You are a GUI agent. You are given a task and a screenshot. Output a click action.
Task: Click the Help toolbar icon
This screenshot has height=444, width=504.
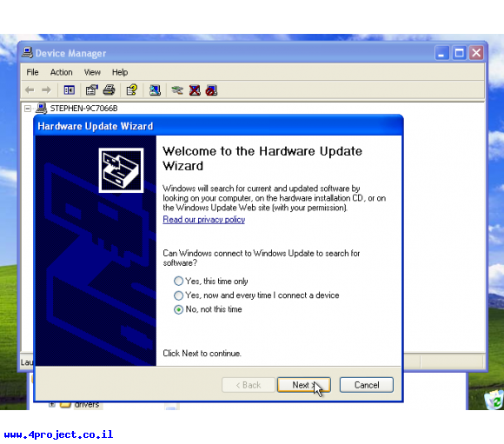click(132, 90)
